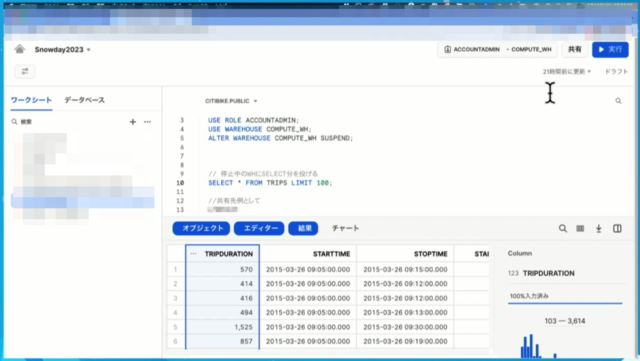Search results with magnifier icon

tap(562, 229)
